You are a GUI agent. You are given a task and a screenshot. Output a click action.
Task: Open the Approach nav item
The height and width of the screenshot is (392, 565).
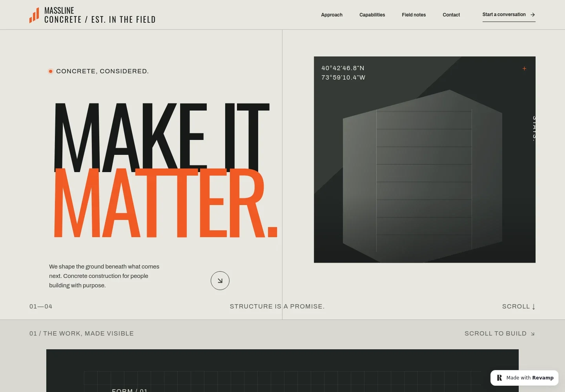[332, 15]
